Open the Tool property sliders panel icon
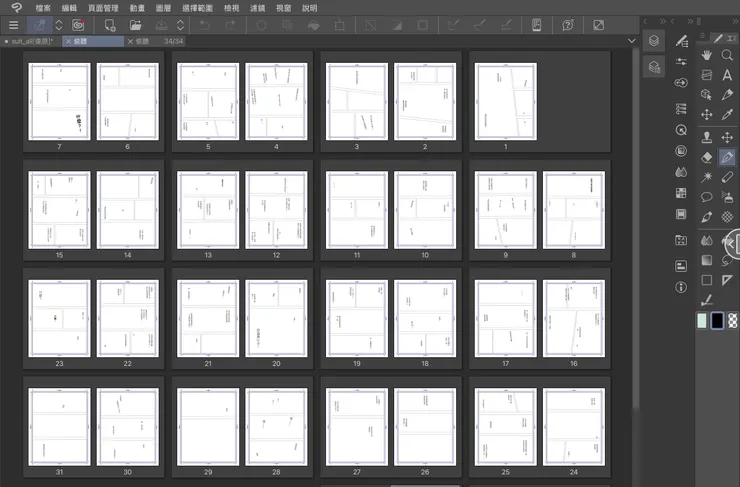This screenshot has width=740, height=487. click(681, 62)
